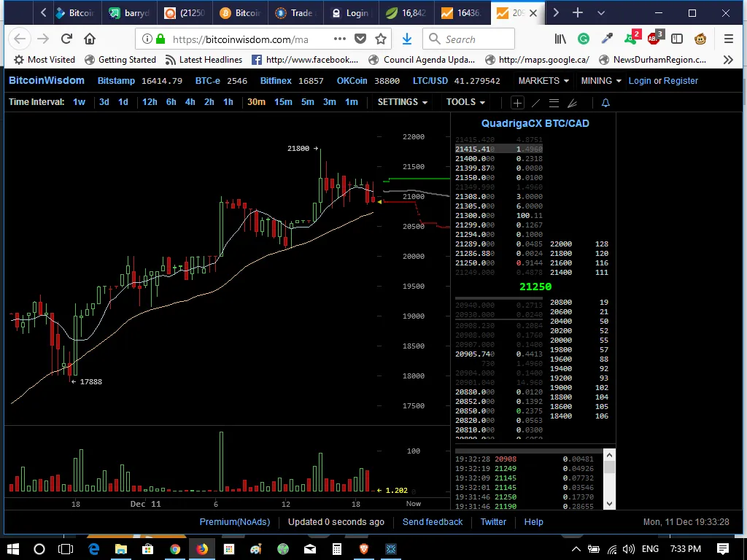Focus the browser Search box
Viewport: 747px width, 560px height.
click(x=468, y=39)
